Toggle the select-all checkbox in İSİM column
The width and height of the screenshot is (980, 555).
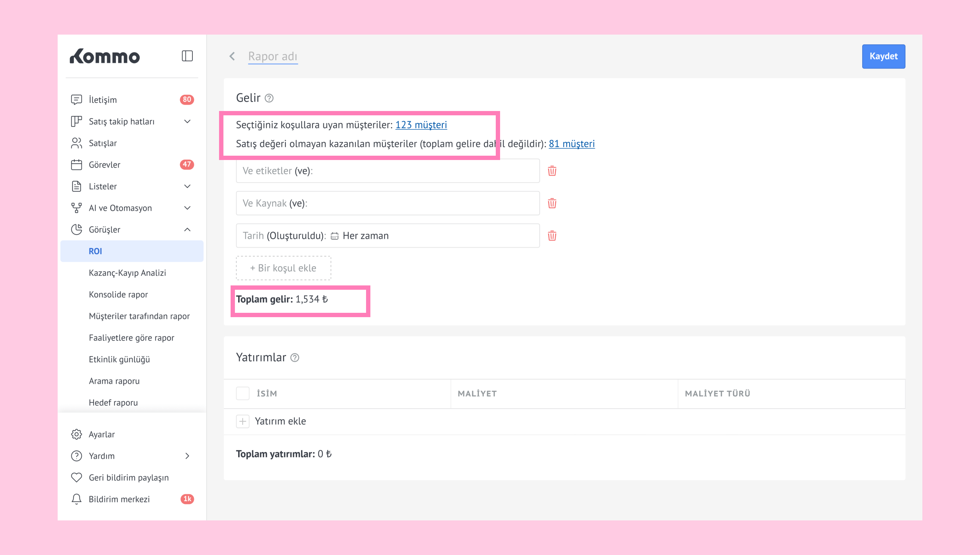click(243, 394)
